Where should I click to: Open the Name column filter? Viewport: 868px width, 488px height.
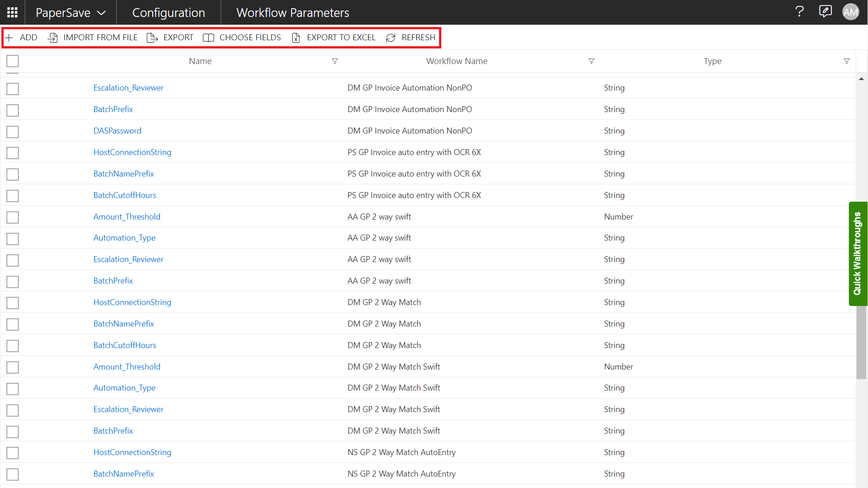pyautogui.click(x=335, y=61)
